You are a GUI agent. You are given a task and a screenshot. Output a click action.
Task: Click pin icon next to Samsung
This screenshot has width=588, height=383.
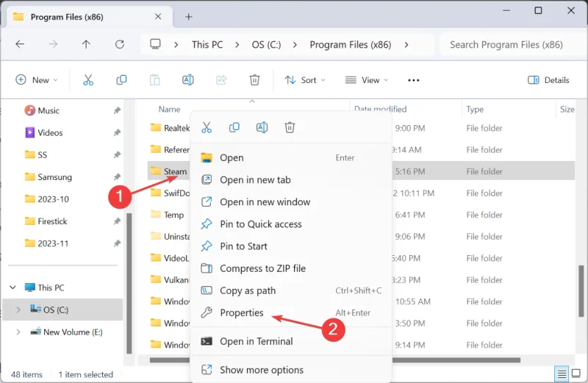[117, 176]
